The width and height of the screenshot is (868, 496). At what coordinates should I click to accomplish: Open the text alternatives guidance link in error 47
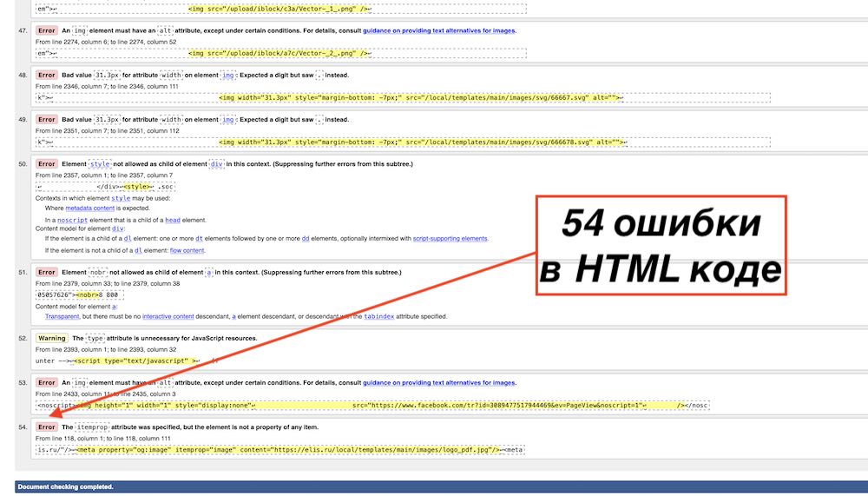click(x=439, y=30)
